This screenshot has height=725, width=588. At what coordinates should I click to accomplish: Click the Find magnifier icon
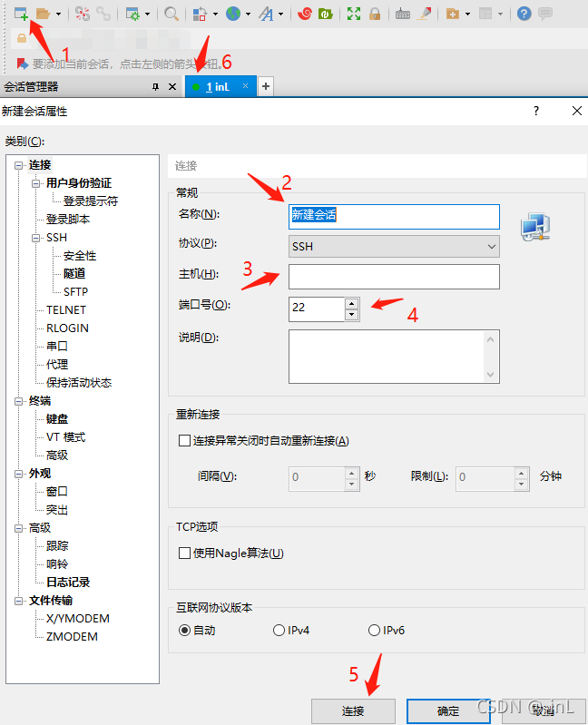tap(171, 14)
